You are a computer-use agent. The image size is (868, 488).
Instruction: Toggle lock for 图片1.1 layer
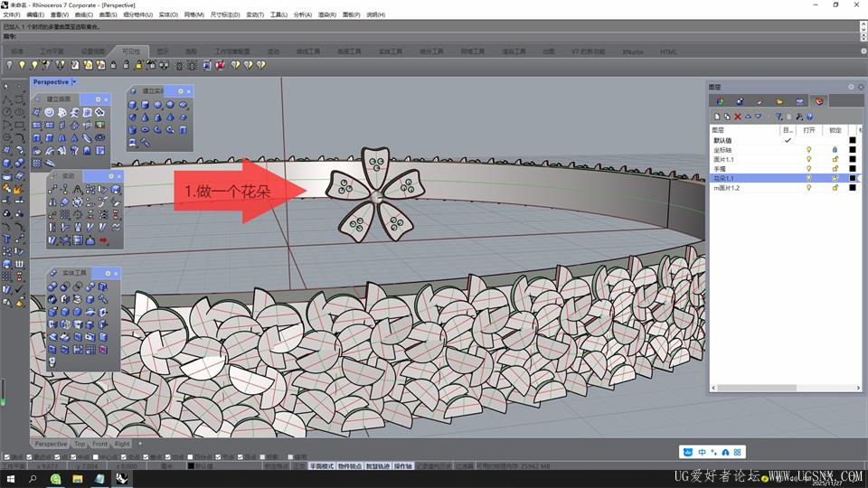pyautogui.click(x=835, y=159)
